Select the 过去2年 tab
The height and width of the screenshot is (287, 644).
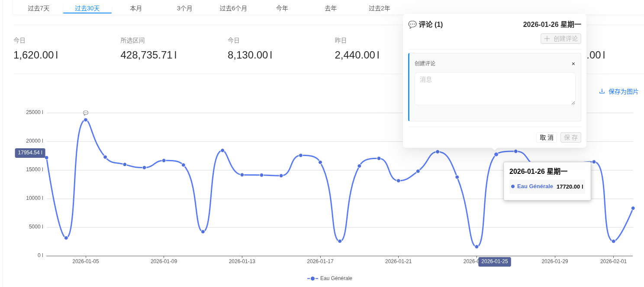pyautogui.click(x=380, y=8)
